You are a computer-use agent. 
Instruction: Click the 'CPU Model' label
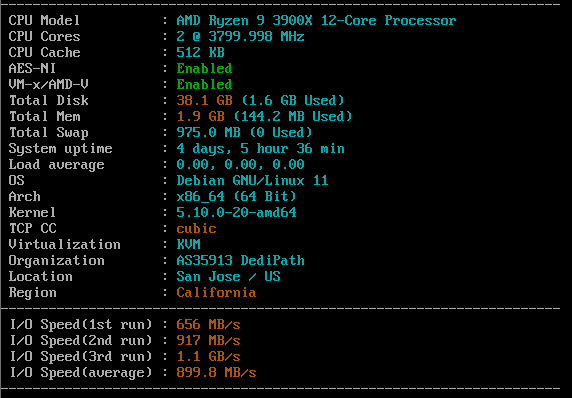[44, 20]
